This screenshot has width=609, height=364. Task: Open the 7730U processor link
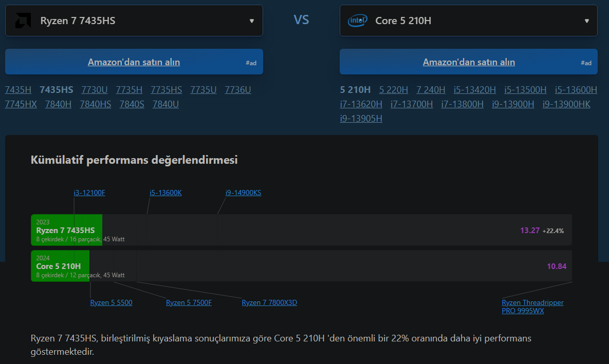pos(95,90)
